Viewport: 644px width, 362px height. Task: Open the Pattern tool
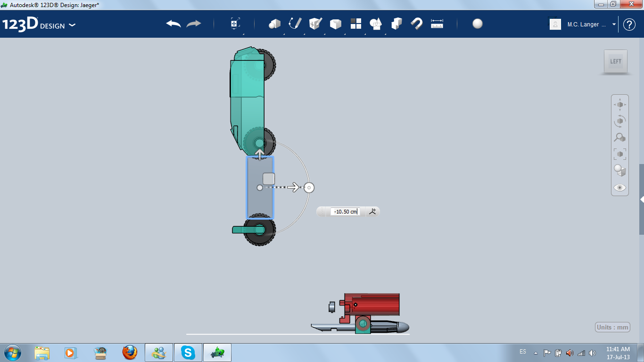click(355, 24)
